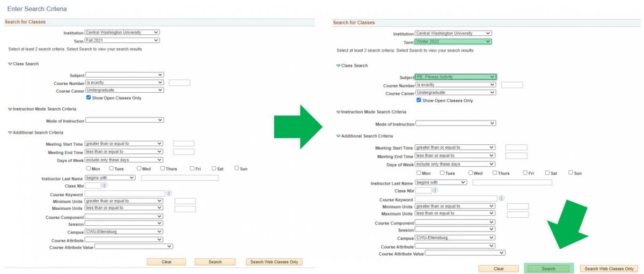Open Subject dropdown showing PE: Fitness Activity
Image resolution: width=644 pixels, height=274 pixels.
pos(456,77)
